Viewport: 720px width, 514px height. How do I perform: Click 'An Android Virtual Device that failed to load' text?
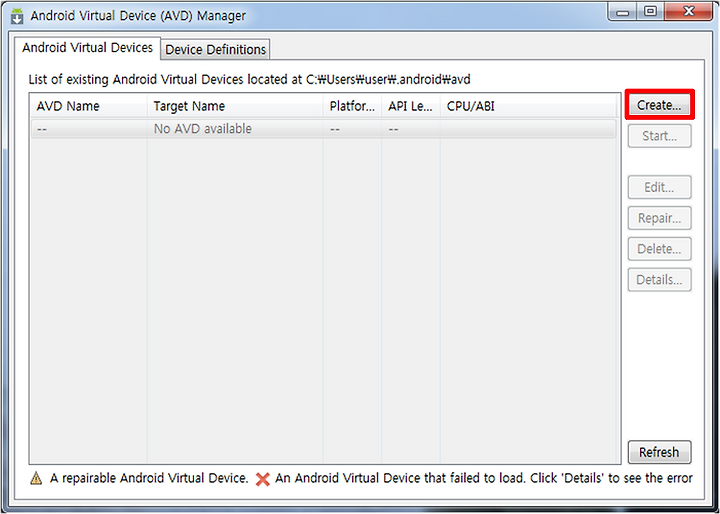point(399,479)
